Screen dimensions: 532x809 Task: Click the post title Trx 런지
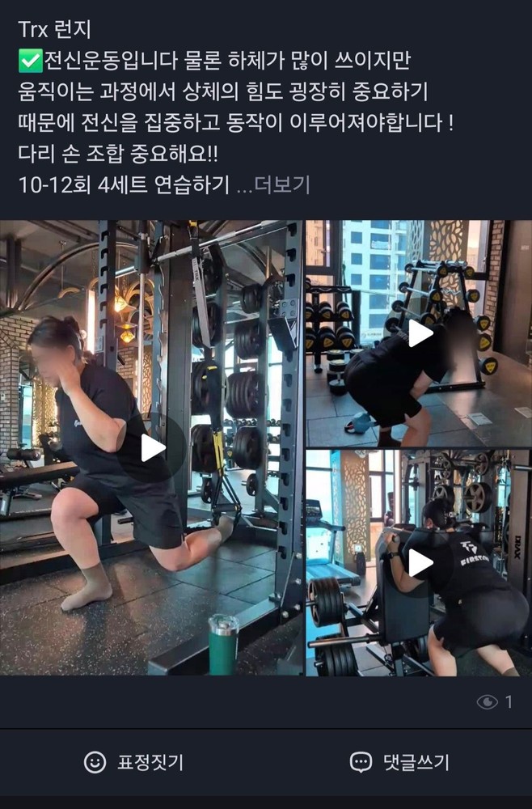tap(55, 29)
